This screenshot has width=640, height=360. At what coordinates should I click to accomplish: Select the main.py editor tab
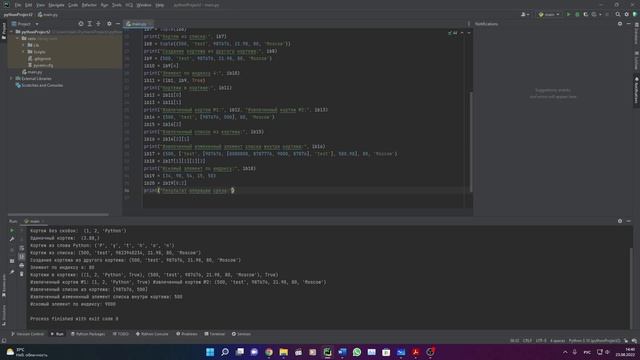coord(138,24)
